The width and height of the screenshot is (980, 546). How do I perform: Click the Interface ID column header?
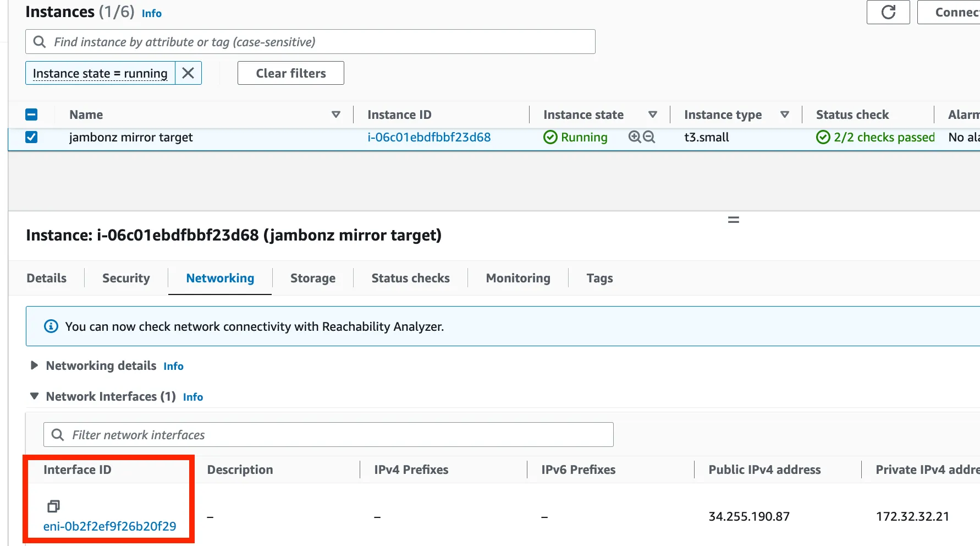[78, 469]
